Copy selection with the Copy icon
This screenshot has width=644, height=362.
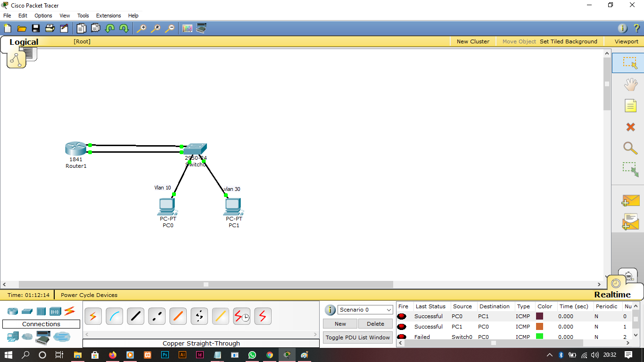coord(82,28)
